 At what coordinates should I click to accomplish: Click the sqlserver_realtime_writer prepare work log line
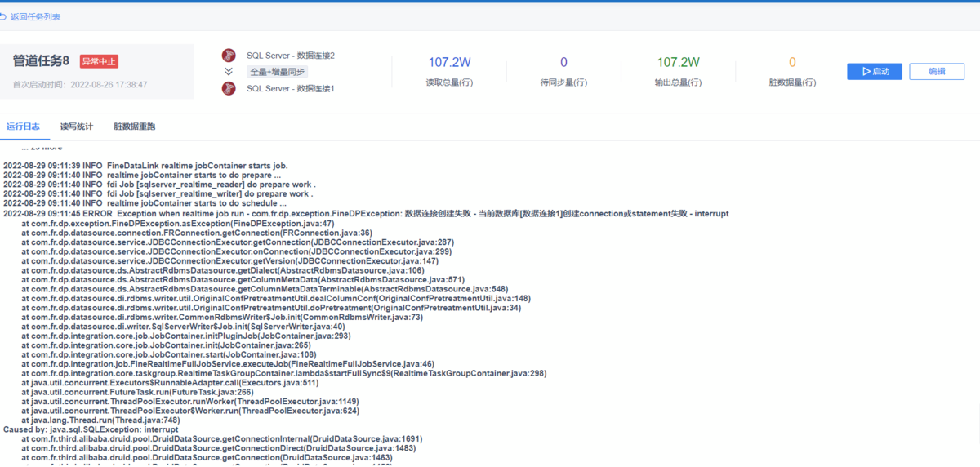coord(158,194)
